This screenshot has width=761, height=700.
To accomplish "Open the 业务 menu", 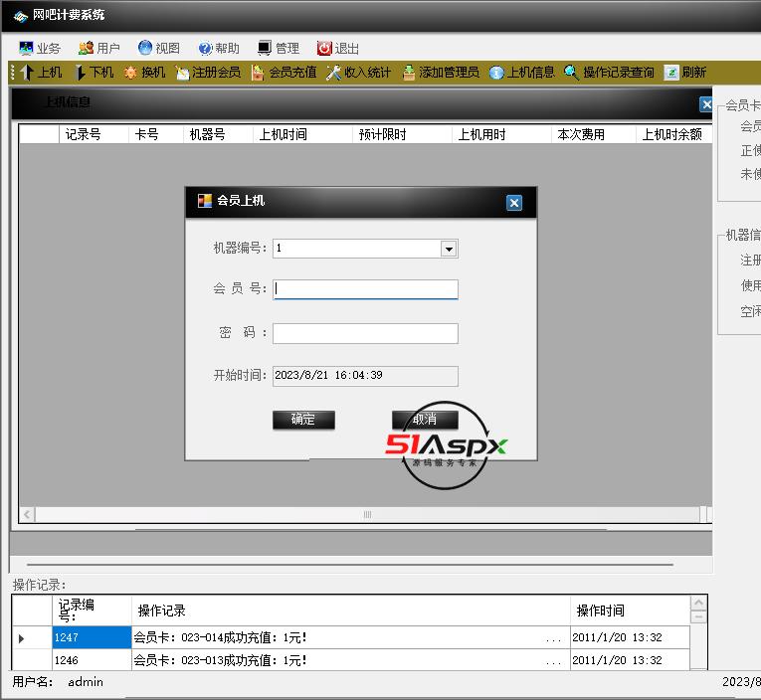I will click(40, 48).
